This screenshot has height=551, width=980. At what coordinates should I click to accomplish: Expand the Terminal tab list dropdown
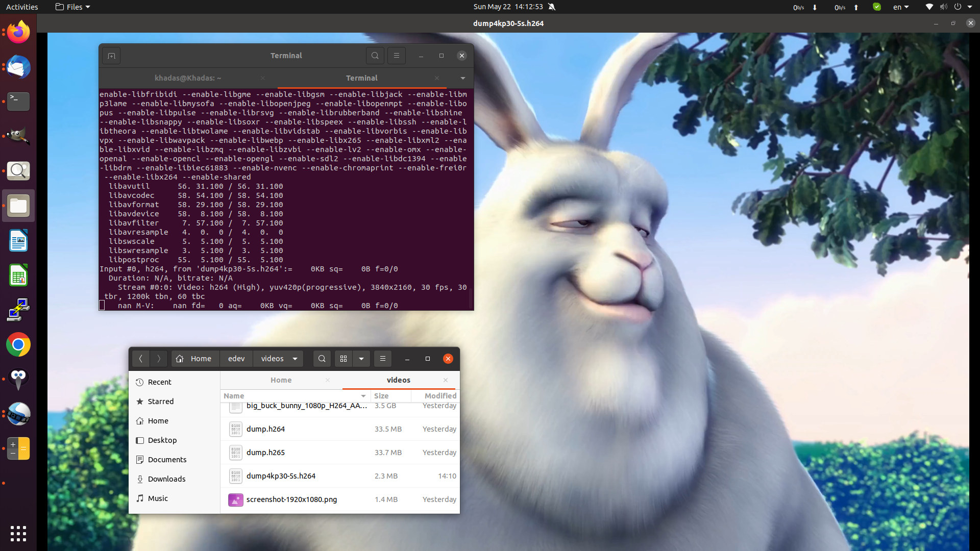(x=463, y=78)
